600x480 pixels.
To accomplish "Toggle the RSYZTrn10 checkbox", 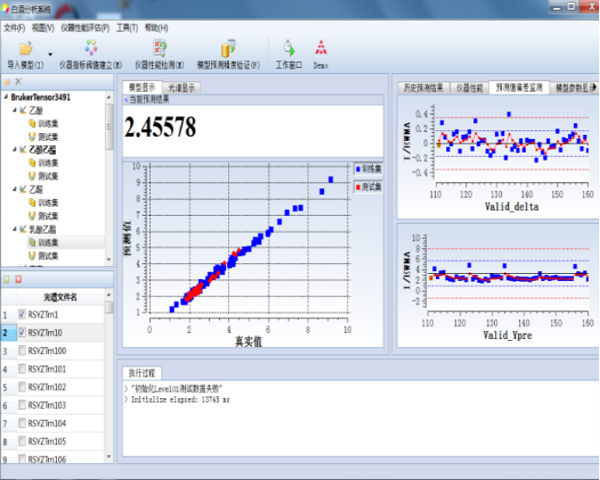I will coord(22,333).
